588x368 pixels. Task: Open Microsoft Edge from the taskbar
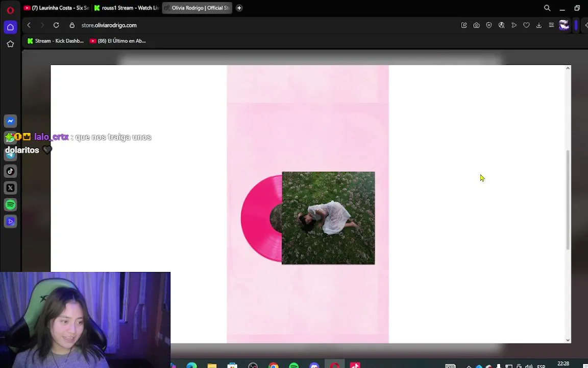click(191, 365)
